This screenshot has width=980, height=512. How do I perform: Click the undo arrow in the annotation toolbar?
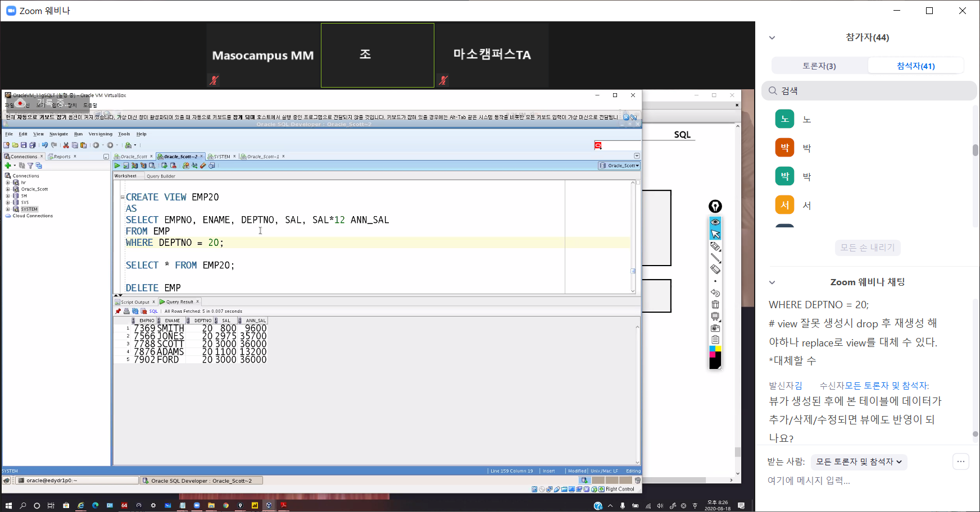click(715, 293)
